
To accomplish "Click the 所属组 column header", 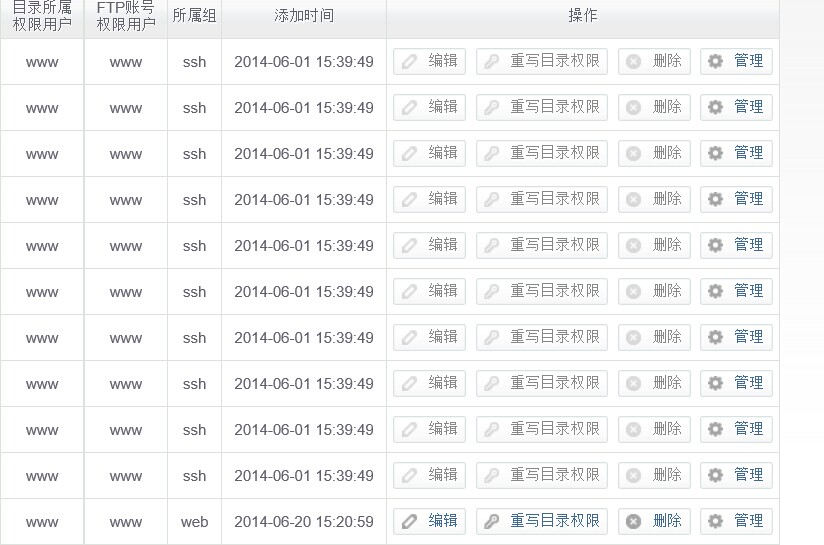I will pyautogui.click(x=194, y=16).
